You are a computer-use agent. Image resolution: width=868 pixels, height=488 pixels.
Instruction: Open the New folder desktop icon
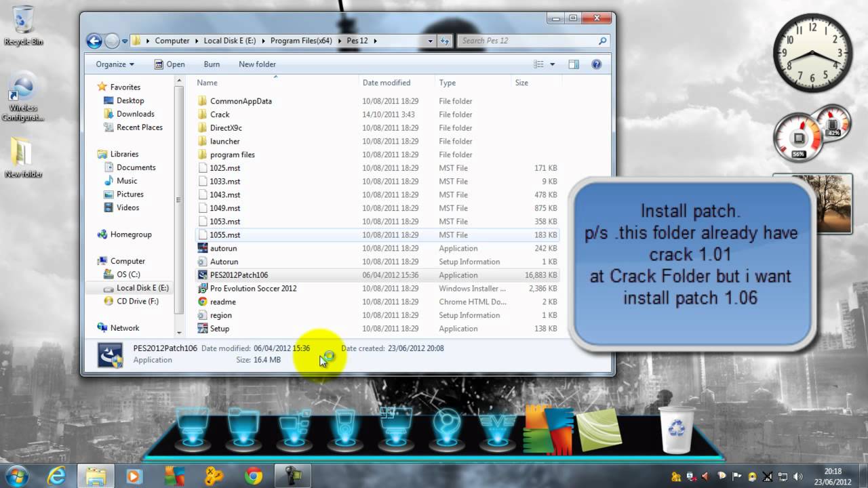[x=23, y=157]
